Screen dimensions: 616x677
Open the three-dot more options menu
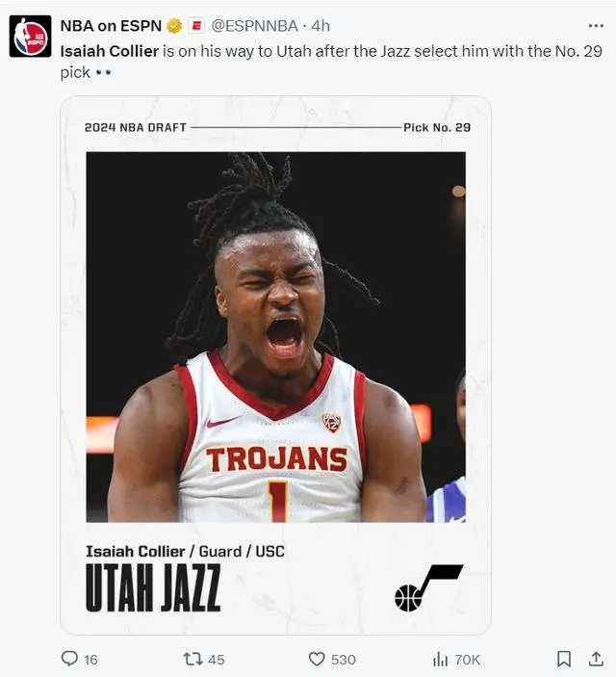pyautogui.click(x=596, y=26)
